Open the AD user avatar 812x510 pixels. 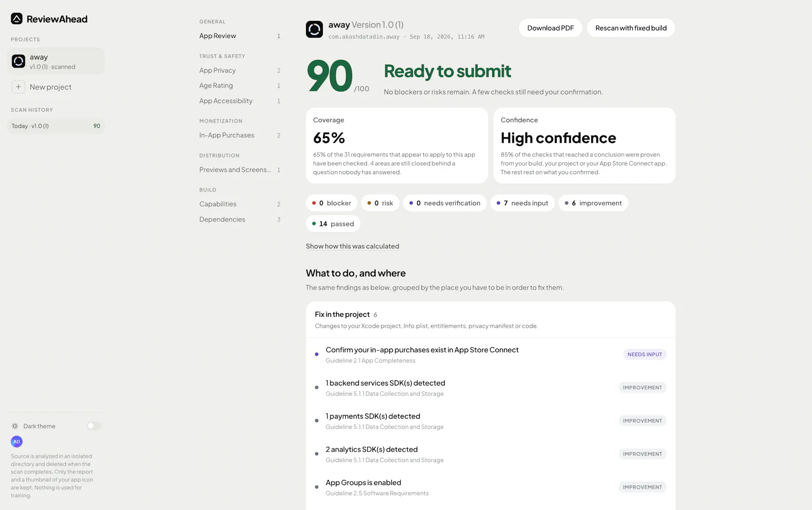point(17,442)
